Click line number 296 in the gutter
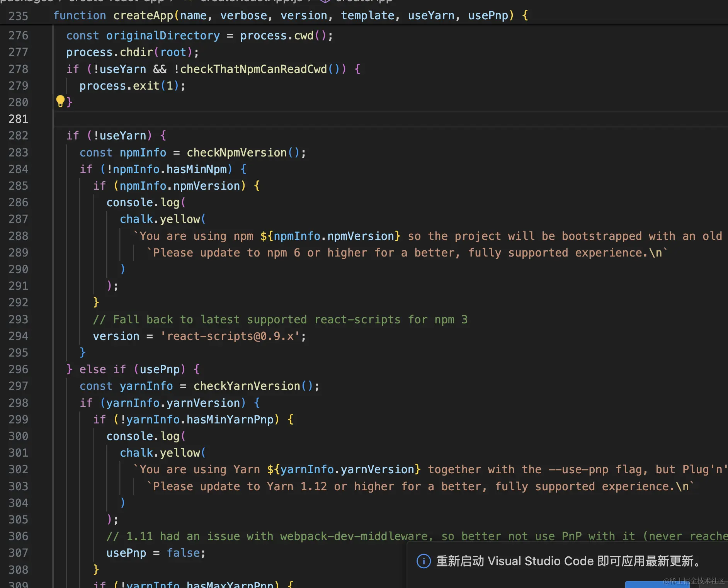 click(19, 369)
